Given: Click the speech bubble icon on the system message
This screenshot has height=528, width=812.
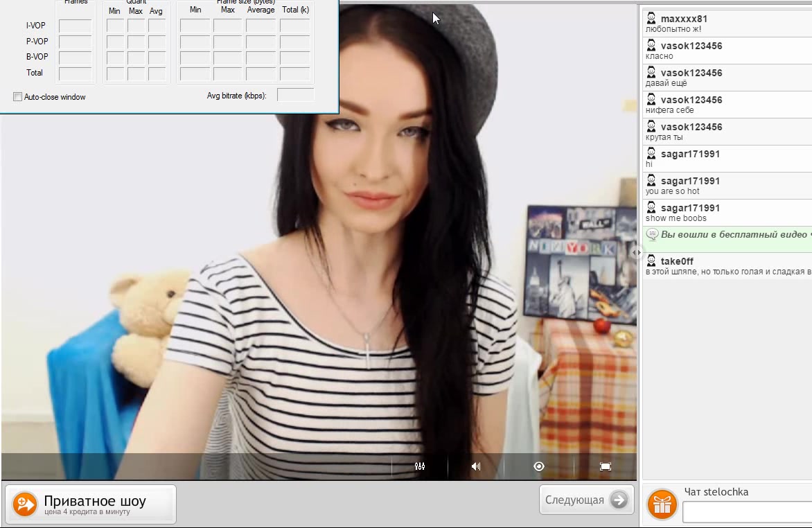Looking at the screenshot, I should 652,234.
